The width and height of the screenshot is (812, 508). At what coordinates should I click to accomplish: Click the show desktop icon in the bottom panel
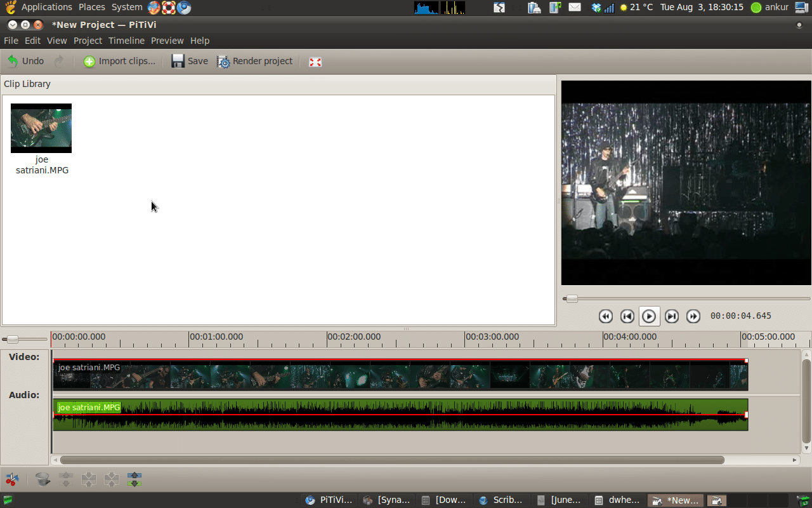click(8, 500)
